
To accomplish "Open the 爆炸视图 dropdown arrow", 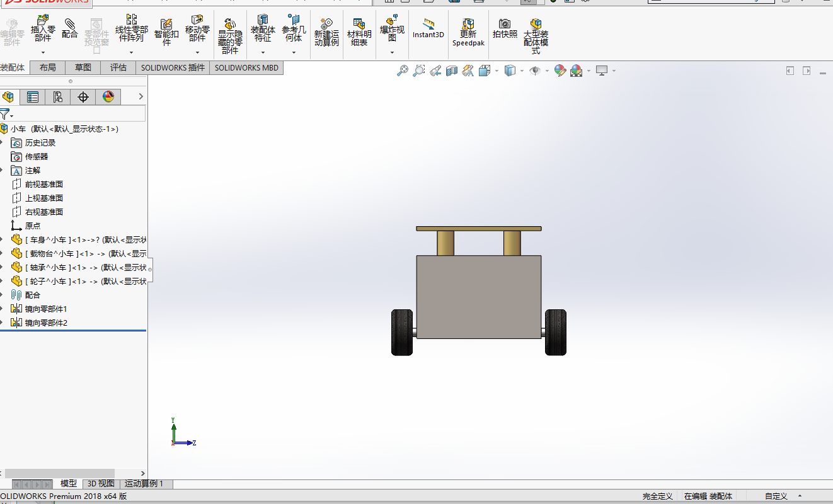I will tap(392, 53).
